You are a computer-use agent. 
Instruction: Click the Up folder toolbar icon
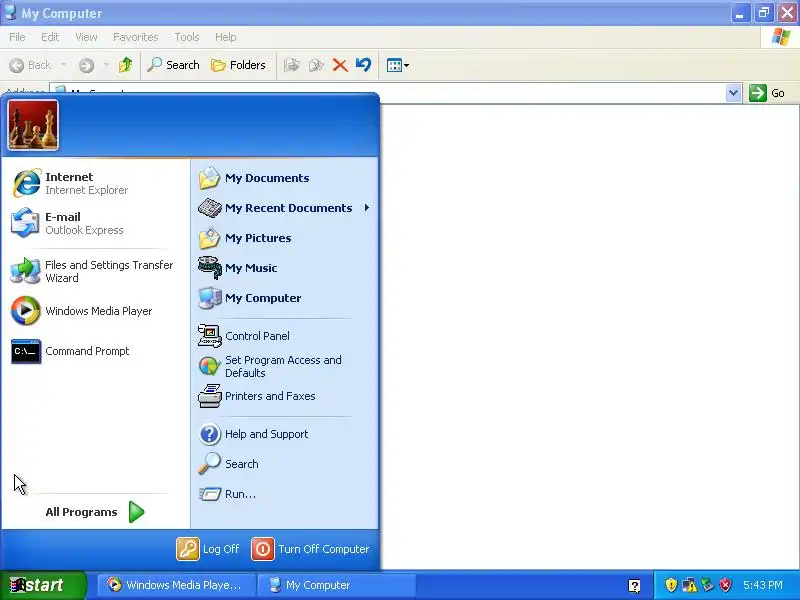tap(126, 65)
